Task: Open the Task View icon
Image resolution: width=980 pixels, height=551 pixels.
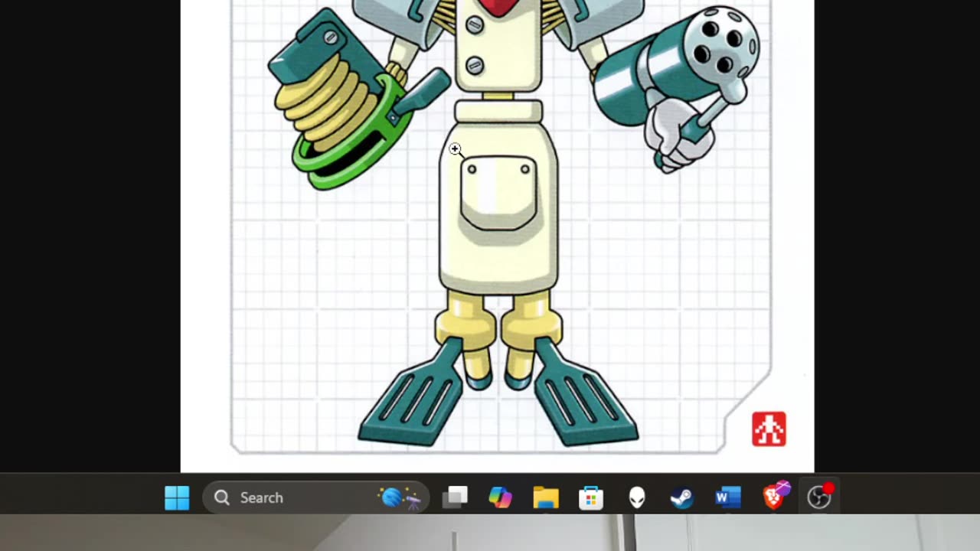Action: [456, 497]
